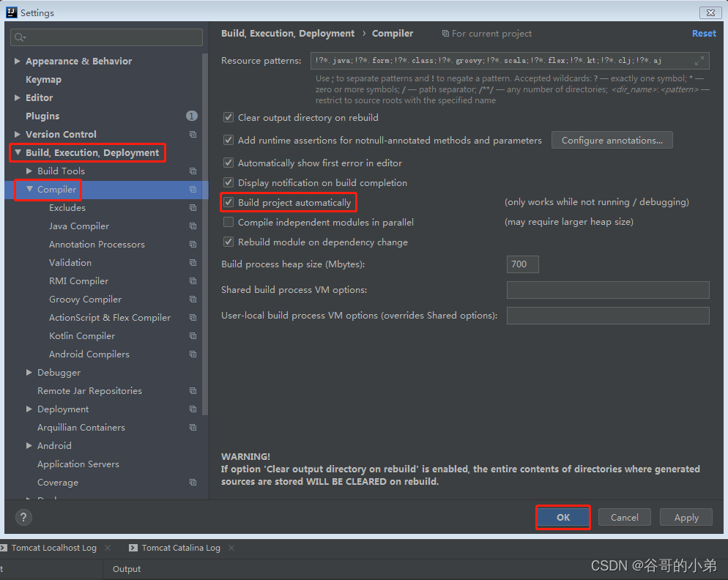Open Application Servers settings
This screenshot has height=580, width=728.
coord(78,464)
